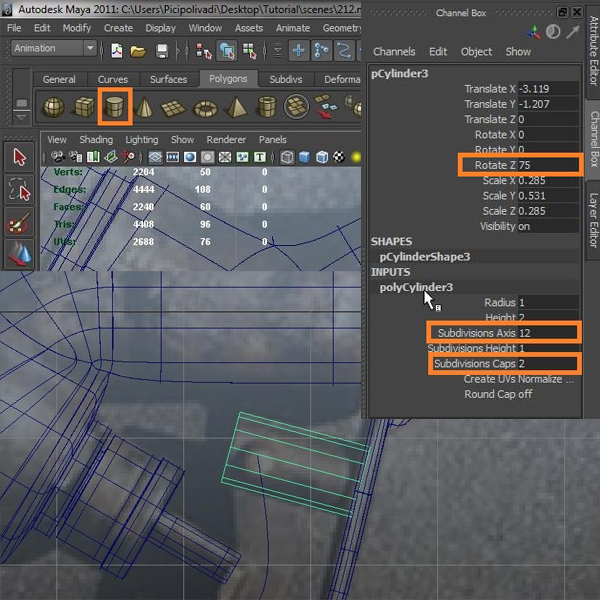Expand the selection mask menu arrow
The width and height of the screenshot is (600, 600).
tap(278, 51)
